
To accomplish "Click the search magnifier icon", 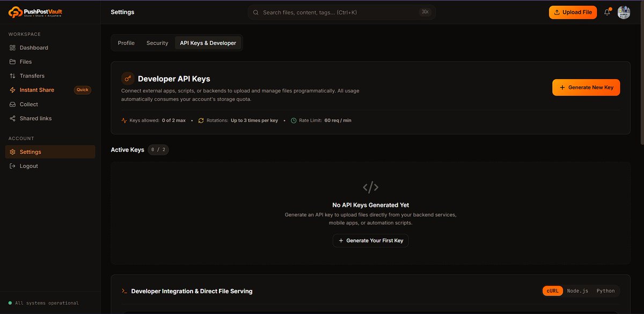I will [x=255, y=12].
